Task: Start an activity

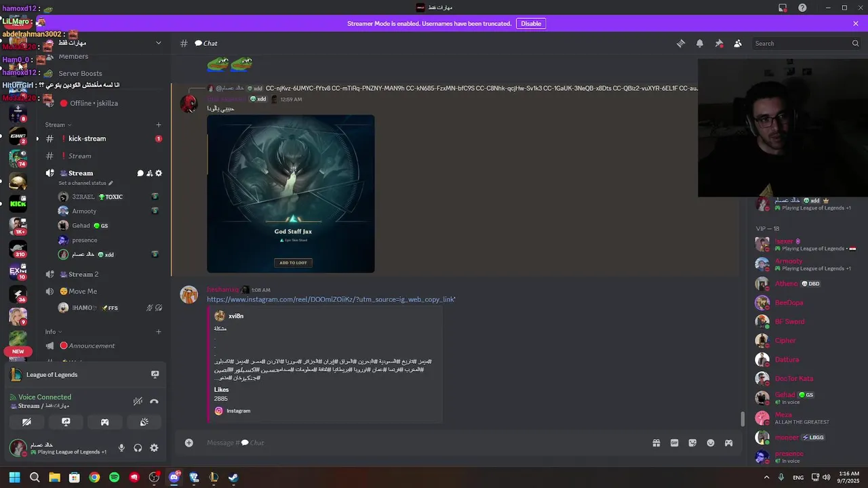Action: (x=105, y=422)
